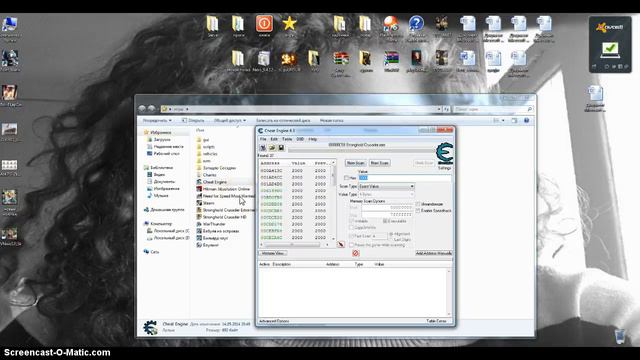Open Advanced Options at the bottom of Cheat Engine
This screenshot has width=640, height=360.
(x=274, y=321)
